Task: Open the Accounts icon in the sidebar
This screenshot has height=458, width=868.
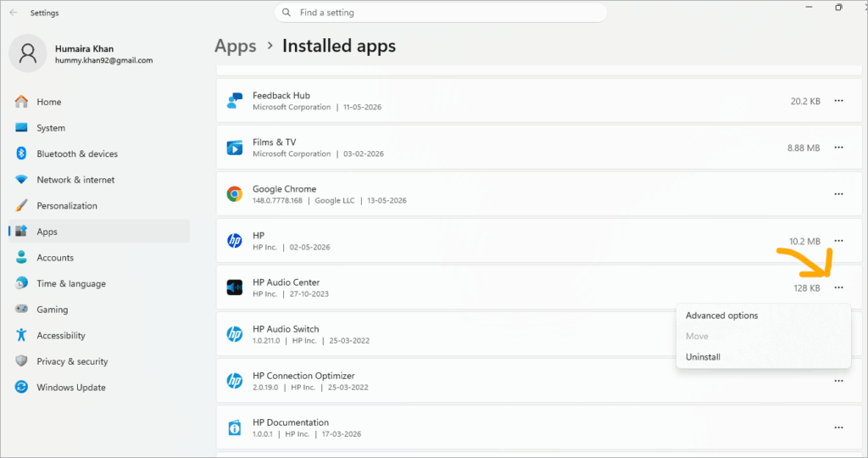Action: 21,258
